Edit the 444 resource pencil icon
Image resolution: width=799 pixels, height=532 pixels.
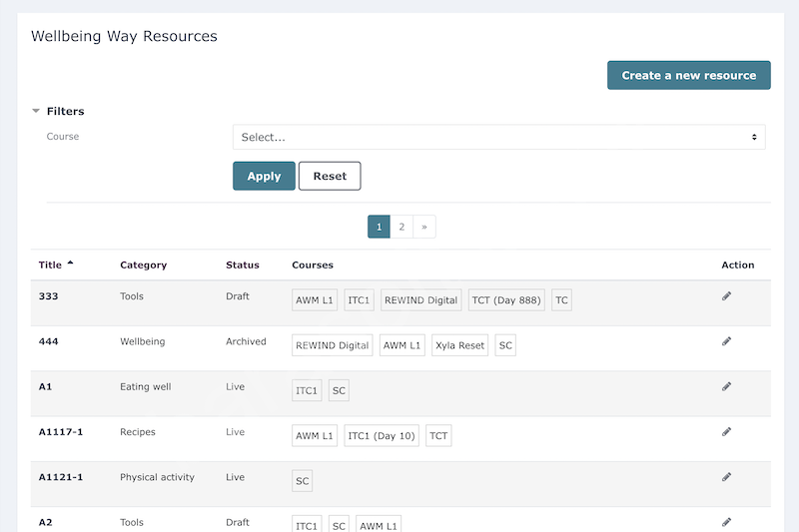(x=727, y=341)
